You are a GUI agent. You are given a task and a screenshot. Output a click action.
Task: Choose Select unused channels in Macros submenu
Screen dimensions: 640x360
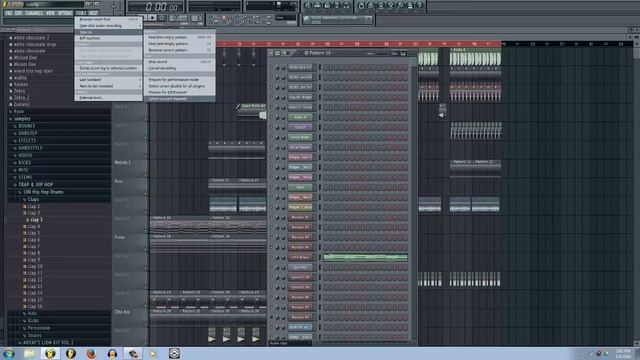click(179, 98)
